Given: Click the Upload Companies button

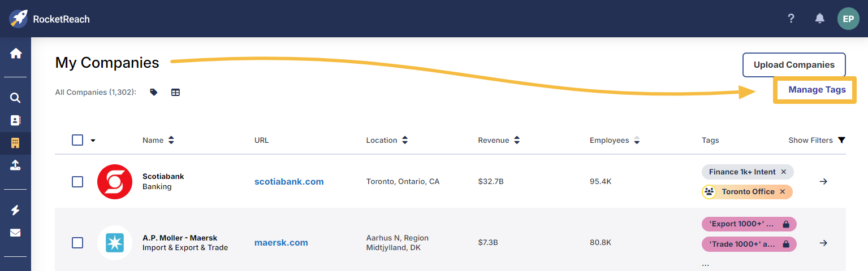Looking at the screenshot, I should point(793,65).
